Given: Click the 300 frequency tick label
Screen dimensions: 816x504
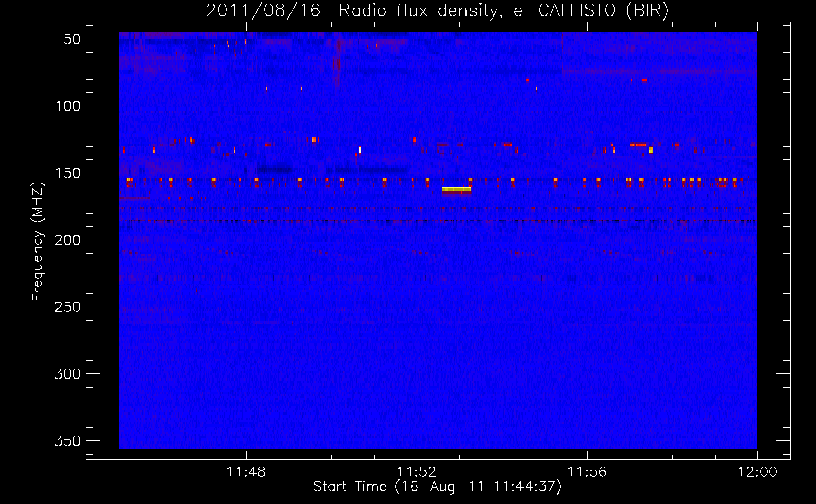Looking at the screenshot, I should coord(68,374).
